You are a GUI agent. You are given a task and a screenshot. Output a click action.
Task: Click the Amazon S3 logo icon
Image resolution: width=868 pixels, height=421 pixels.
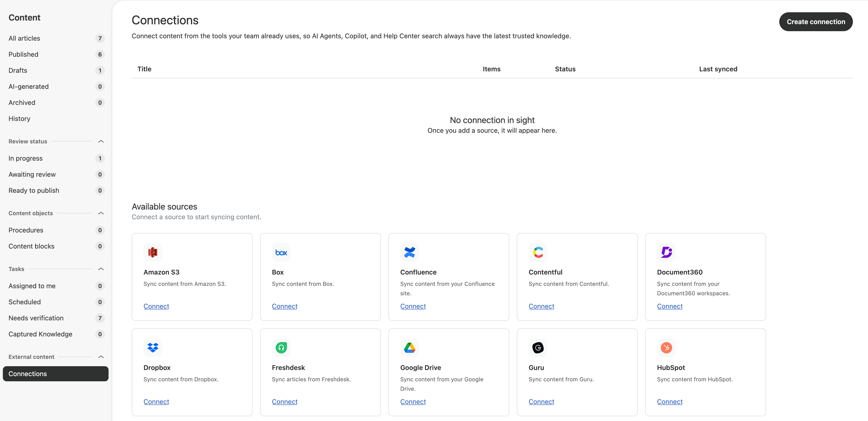tap(153, 252)
